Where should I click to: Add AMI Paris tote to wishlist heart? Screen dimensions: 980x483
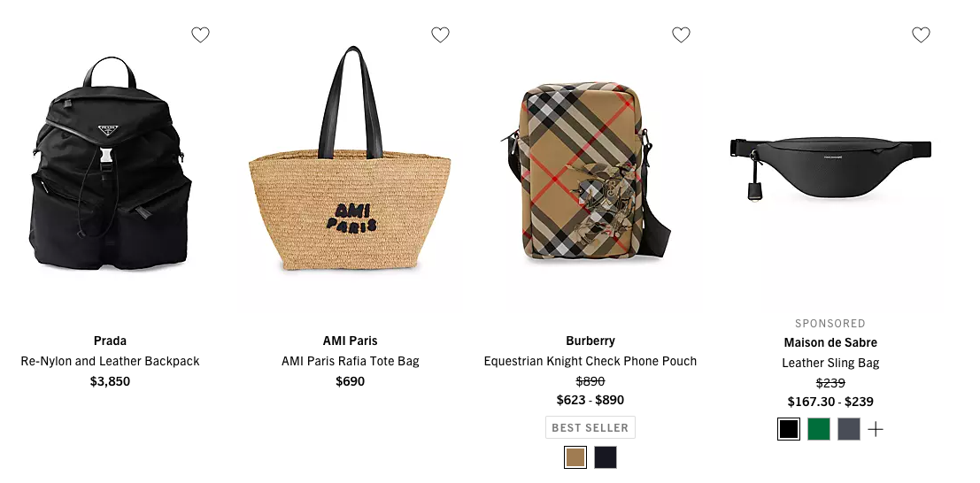click(441, 35)
